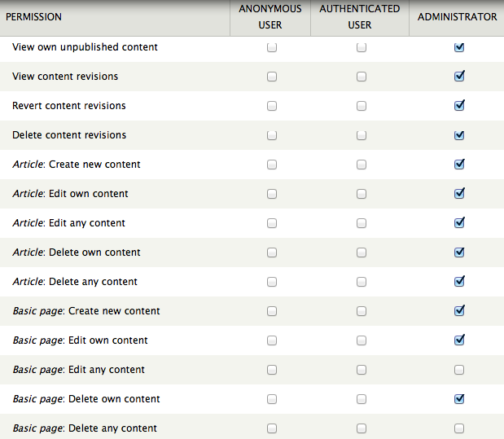Click the 'Article: Edit own content' label
The height and width of the screenshot is (439, 504).
[x=70, y=194]
